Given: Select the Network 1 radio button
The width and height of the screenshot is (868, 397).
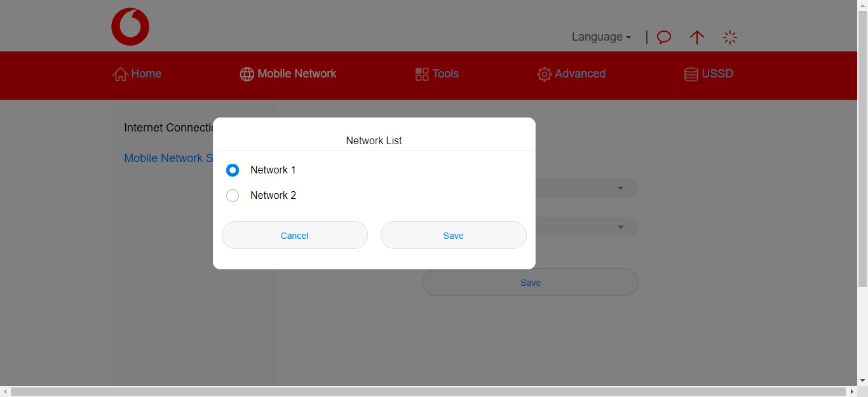Looking at the screenshot, I should [233, 170].
